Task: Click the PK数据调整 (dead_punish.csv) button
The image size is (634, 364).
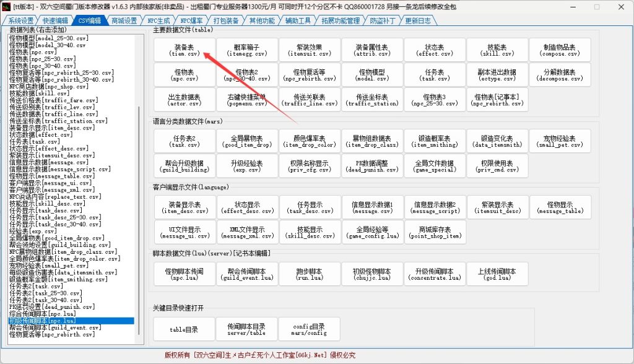Action: [372, 166]
